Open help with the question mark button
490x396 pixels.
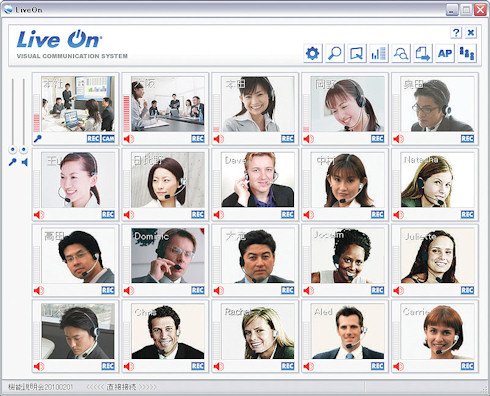pos(456,33)
